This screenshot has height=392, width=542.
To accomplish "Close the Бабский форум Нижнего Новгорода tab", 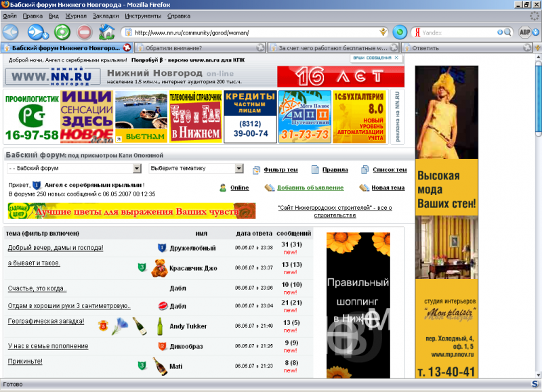I will point(127,47).
